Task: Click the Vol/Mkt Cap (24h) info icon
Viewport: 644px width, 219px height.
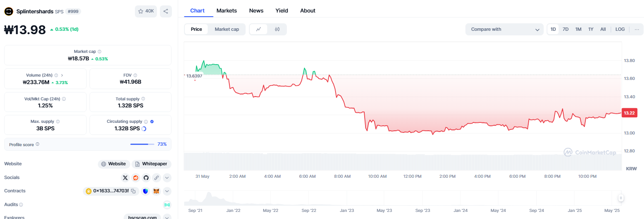Action: tap(64, 99)
